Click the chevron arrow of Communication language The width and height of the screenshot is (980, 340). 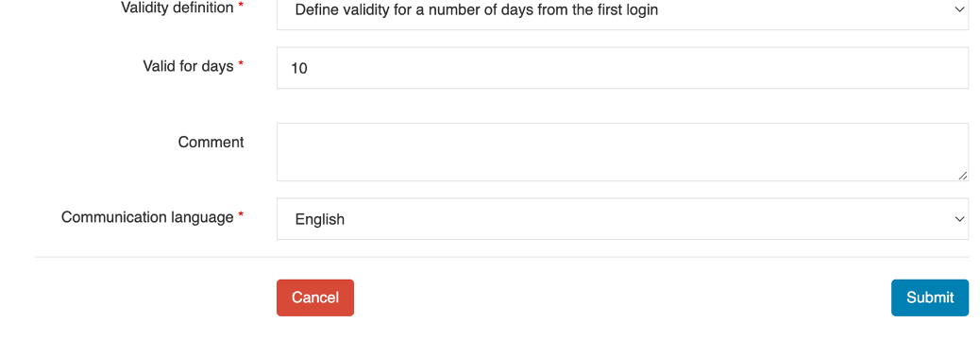(x=959, y=219)
